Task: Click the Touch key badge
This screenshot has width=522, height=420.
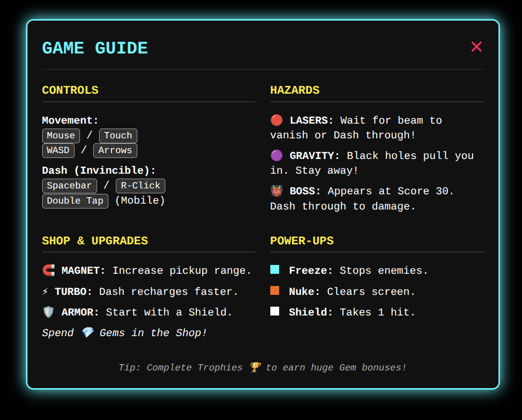Action: point(118,136)
